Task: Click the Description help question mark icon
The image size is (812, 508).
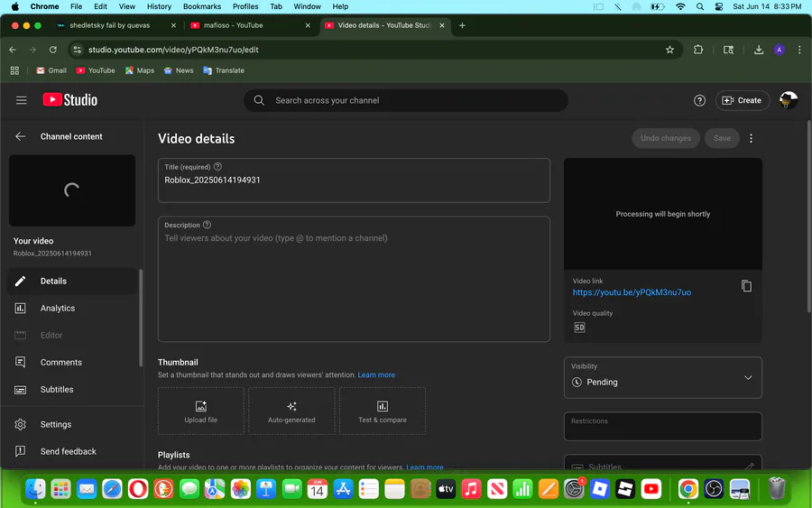Action: click(207, 225)
